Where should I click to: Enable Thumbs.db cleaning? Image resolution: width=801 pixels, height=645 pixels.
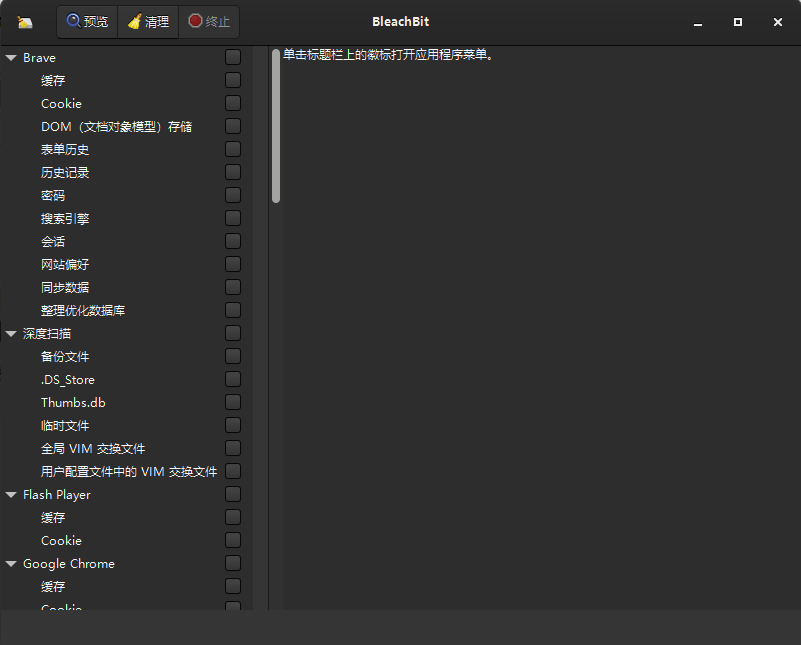232,401
